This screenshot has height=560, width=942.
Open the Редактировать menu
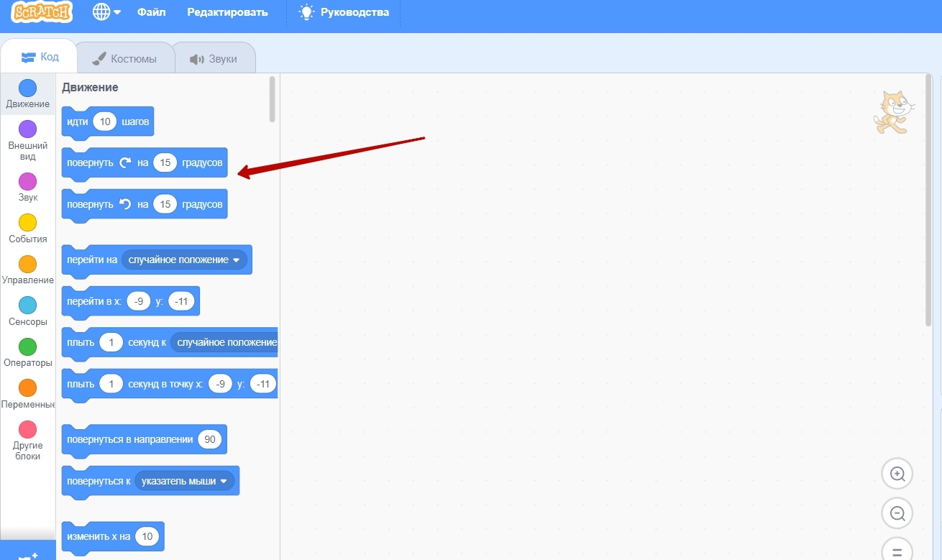pyautogui.click(x=227, y=12)
